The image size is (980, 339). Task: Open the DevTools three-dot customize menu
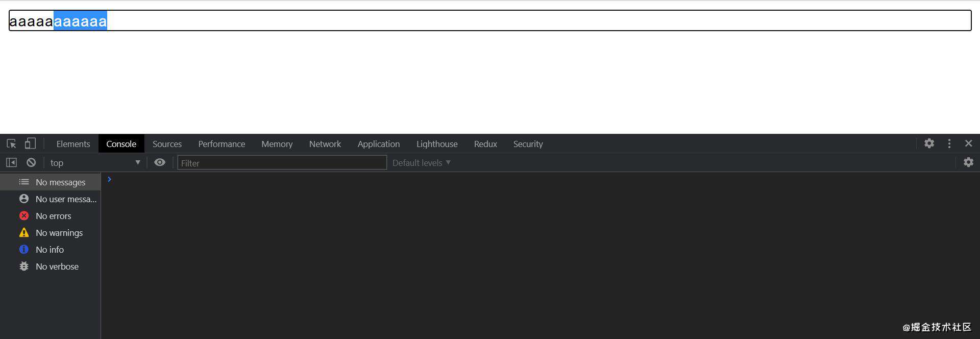(x=949, y=143)
